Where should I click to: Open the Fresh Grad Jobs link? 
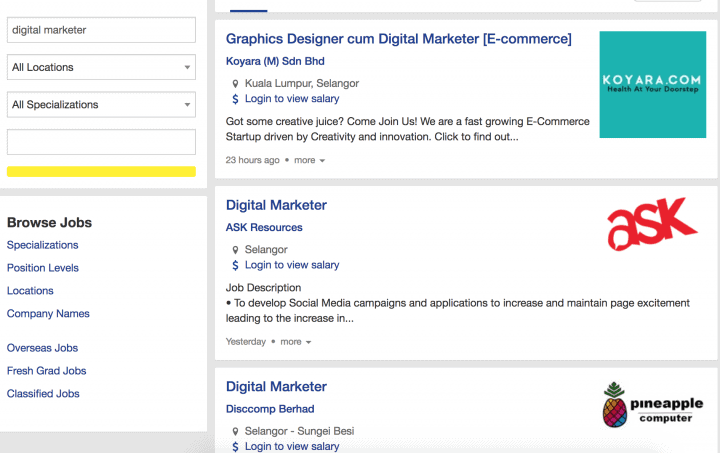tap(47, 371)
